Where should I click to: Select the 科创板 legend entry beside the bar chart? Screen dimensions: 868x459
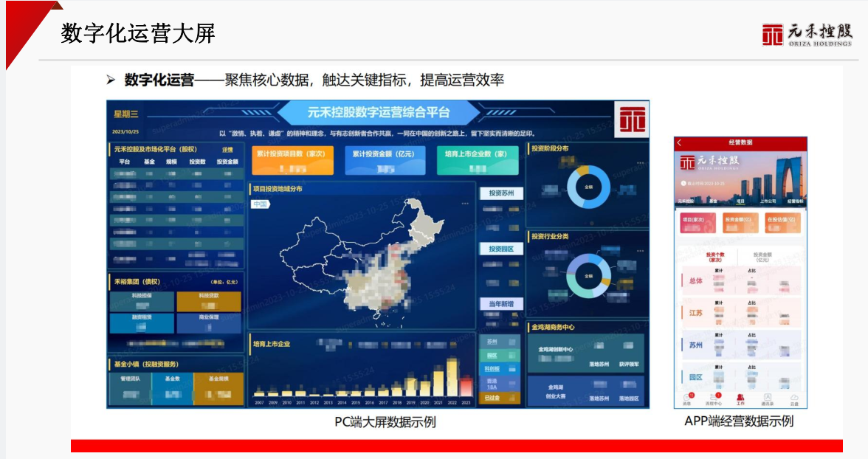[499, 369]
